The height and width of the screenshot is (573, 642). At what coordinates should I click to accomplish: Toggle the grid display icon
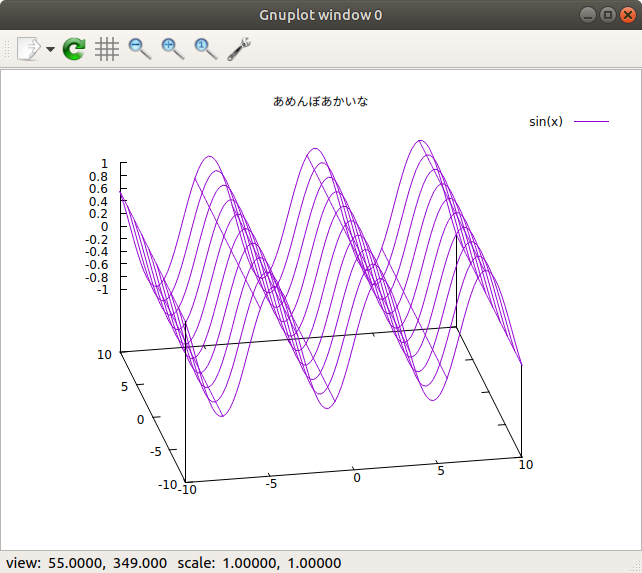tap(107, 49)
